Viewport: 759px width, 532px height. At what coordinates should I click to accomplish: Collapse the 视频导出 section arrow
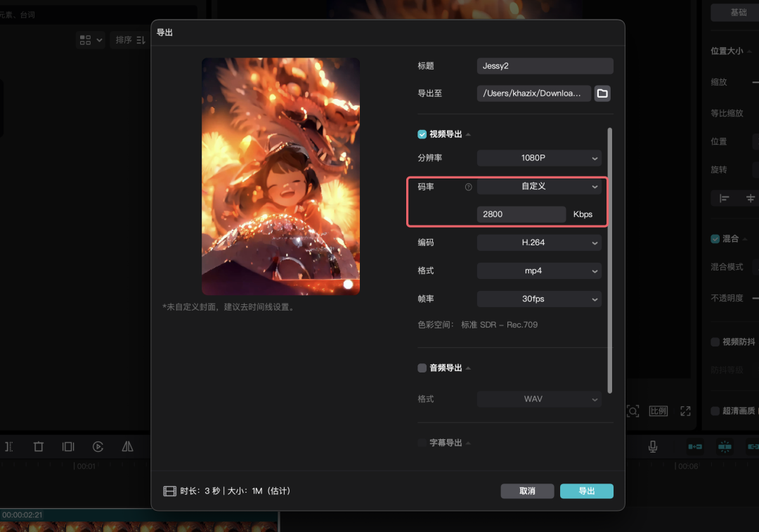468,134
